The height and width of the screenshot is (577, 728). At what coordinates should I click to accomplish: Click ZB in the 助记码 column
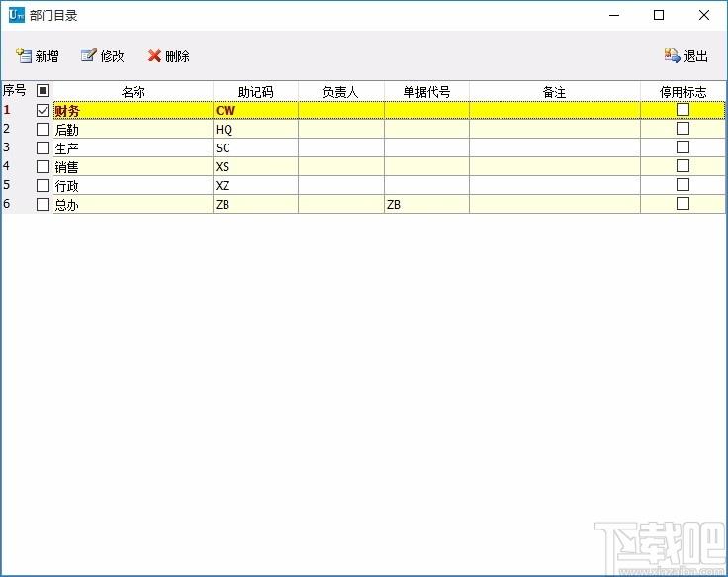(255, 204)
